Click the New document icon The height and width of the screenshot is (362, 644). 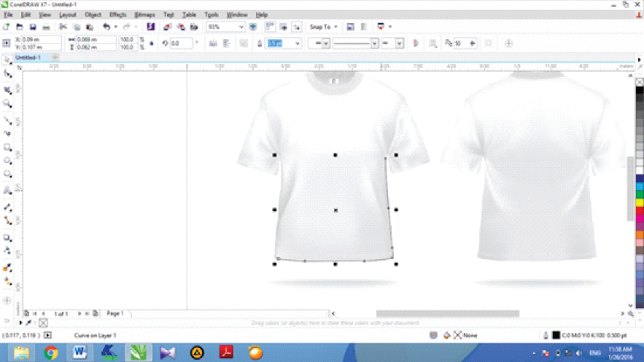coord(6,27)
